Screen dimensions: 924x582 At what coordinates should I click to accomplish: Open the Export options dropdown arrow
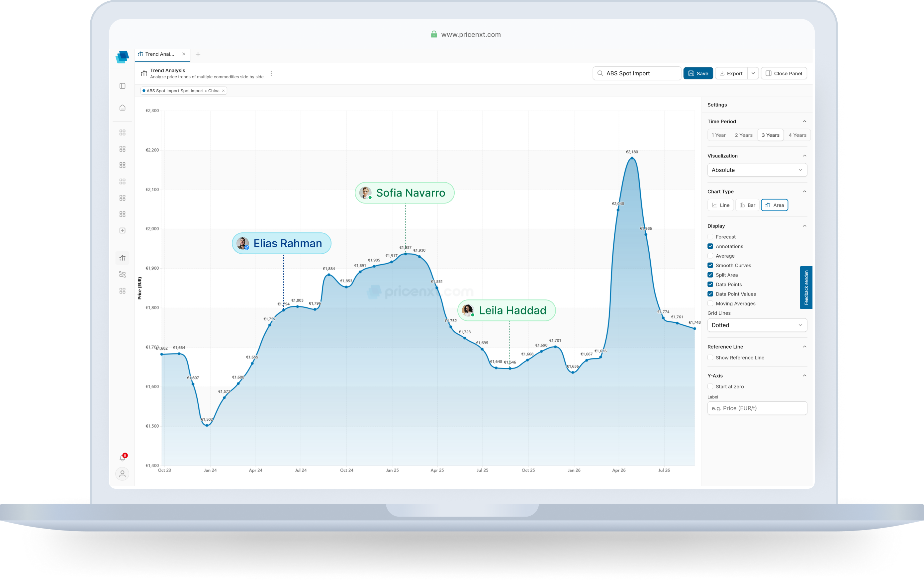tap(753, 73)
